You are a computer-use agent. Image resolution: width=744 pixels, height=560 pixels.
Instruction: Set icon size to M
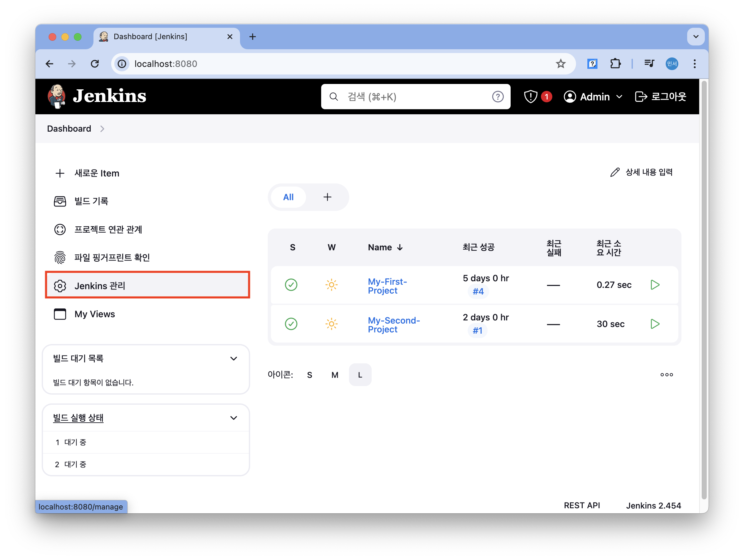click(x=335, y=375)
